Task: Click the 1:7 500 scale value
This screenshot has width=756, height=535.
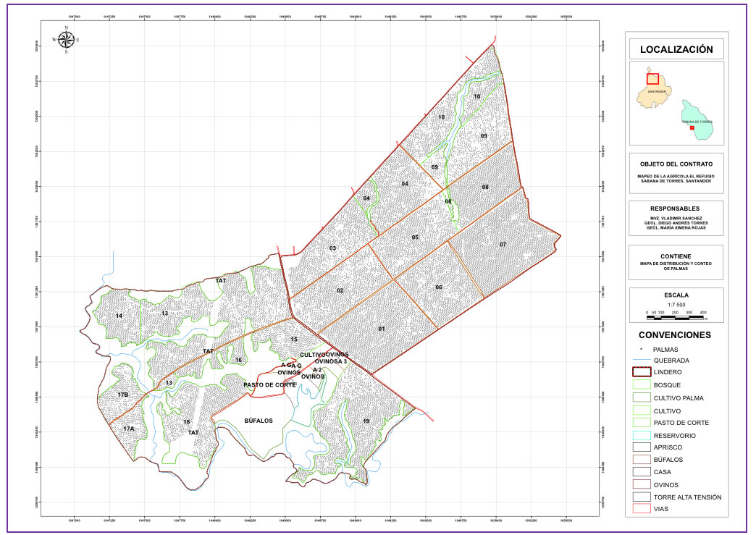Action: 676,305
